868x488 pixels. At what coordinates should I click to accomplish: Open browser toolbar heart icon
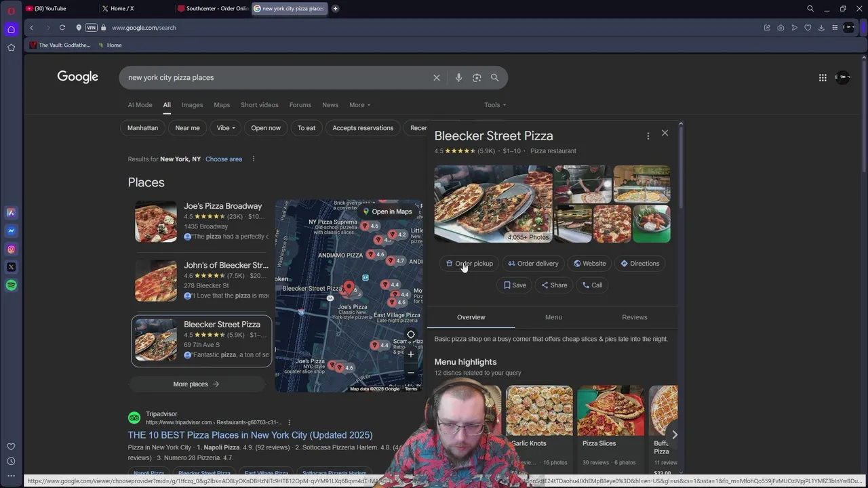[808, 28]
